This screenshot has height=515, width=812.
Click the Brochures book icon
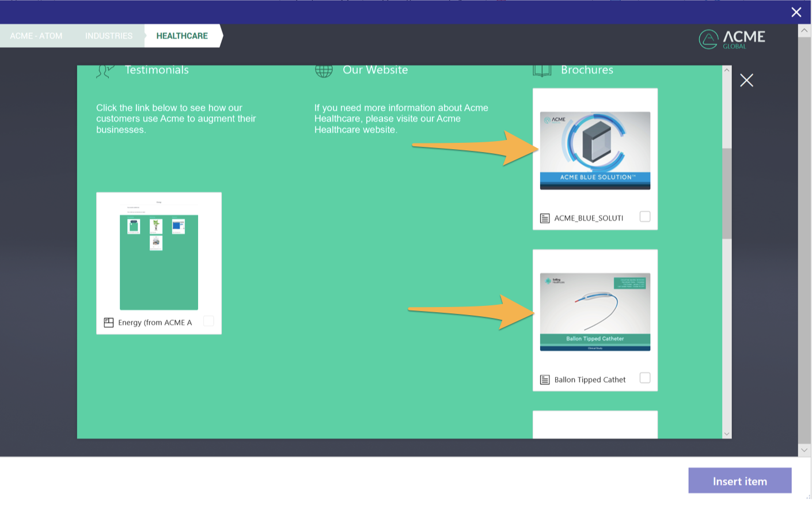coord(542,71)
